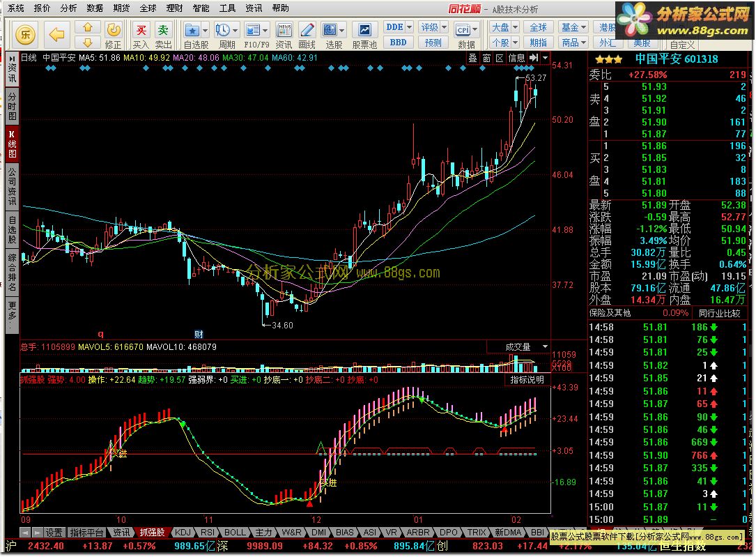Toggle the 资讯 sidebar panel
This screenshot has height=557, width=756.
(12, 69)
